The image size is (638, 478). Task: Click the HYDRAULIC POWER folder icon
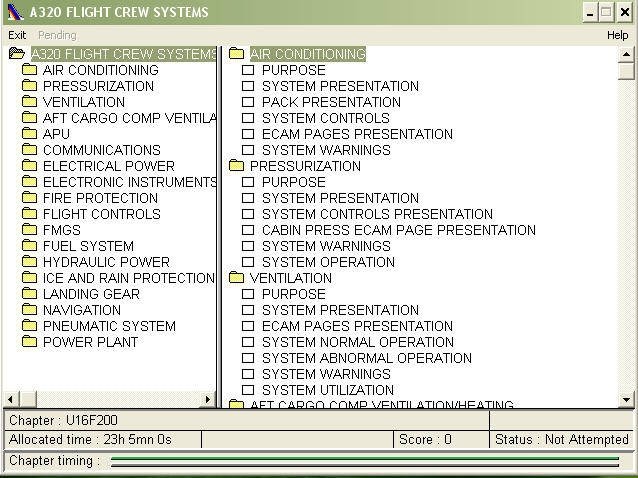(x=29, y=262)
